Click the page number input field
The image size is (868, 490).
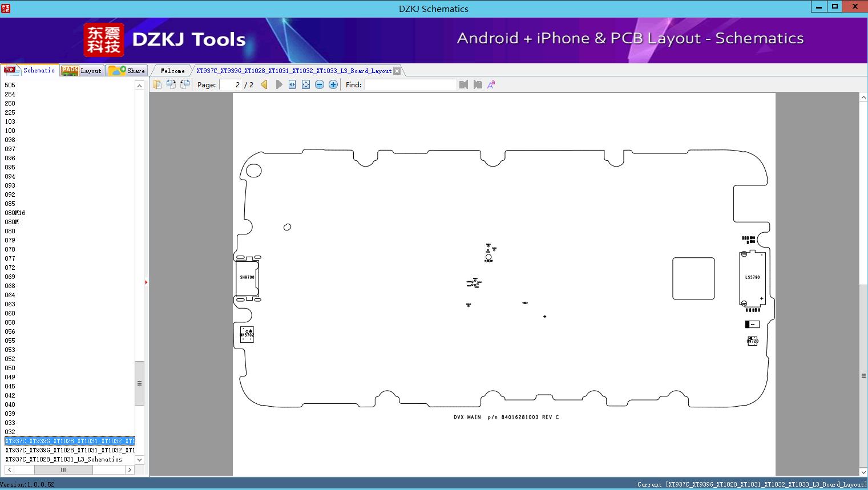231,84
